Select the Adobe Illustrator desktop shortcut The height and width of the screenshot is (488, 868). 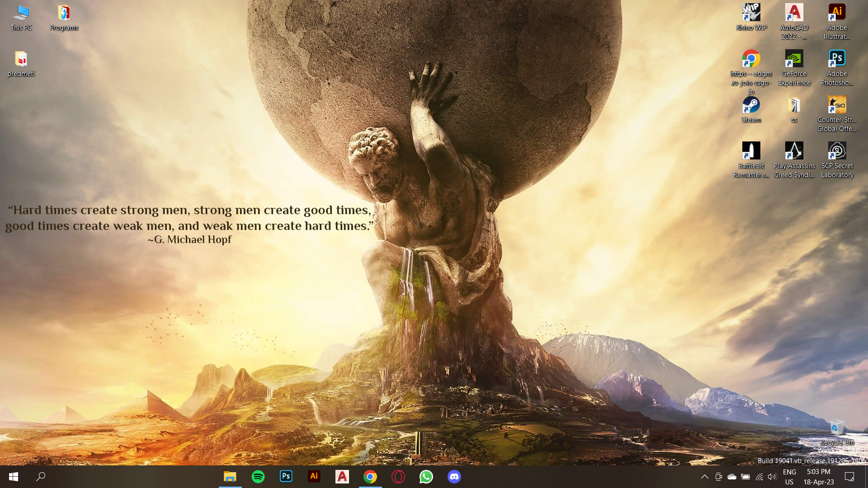pos(837,22)
